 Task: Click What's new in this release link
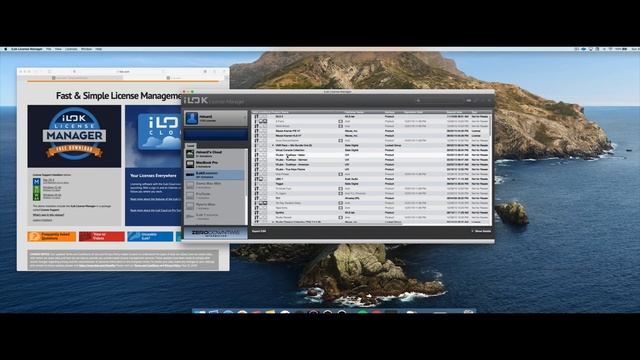(x=49, y=215)
